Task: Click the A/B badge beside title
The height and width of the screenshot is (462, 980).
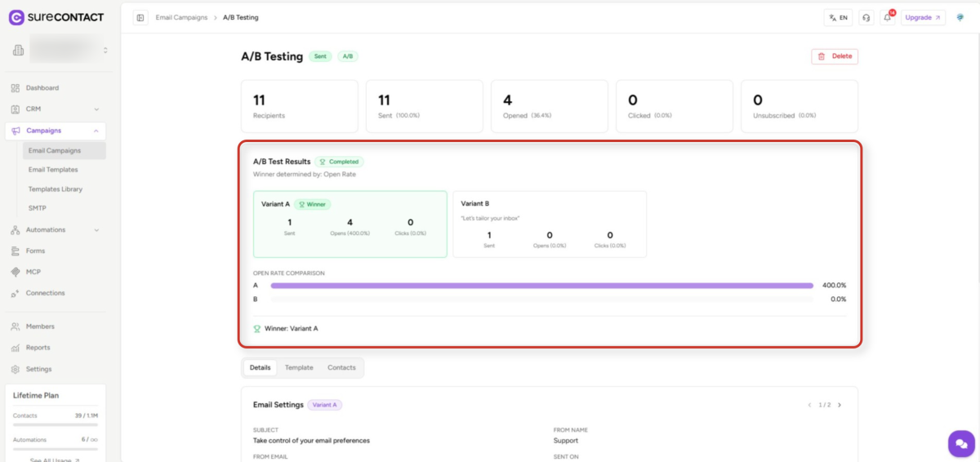Action: pyautogui.click(x=348, y=56)
